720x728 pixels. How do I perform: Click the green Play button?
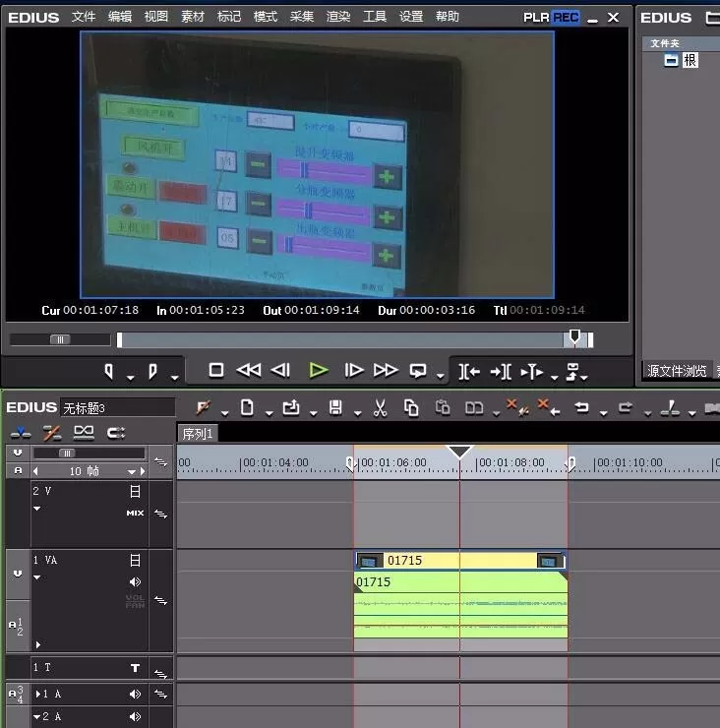319,371
